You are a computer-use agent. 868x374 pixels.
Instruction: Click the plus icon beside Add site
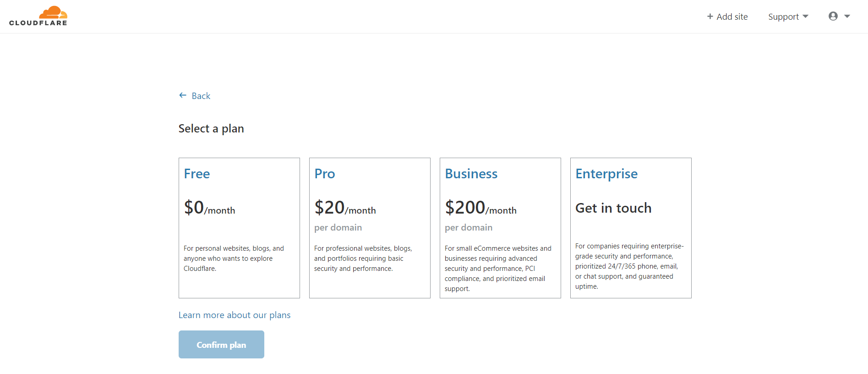point(710,16)
